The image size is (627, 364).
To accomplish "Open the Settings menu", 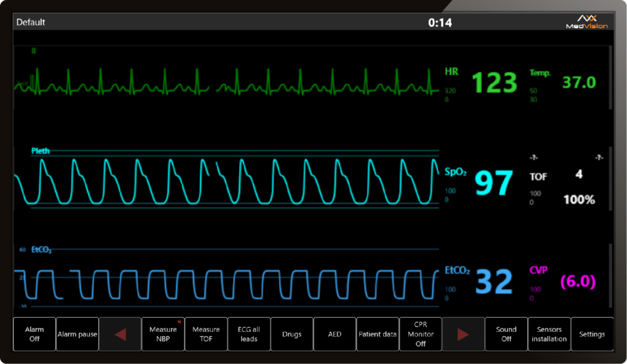I will click(592, 334).
